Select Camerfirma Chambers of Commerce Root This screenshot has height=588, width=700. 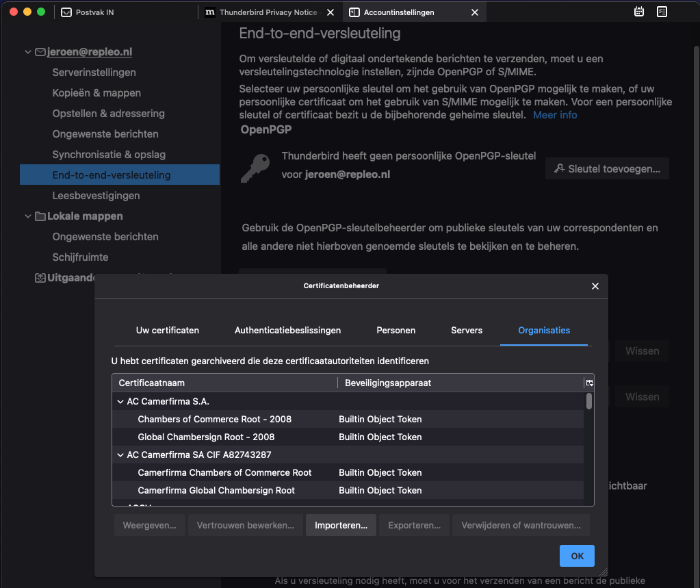pyautogui.click(x=348, y=472)
